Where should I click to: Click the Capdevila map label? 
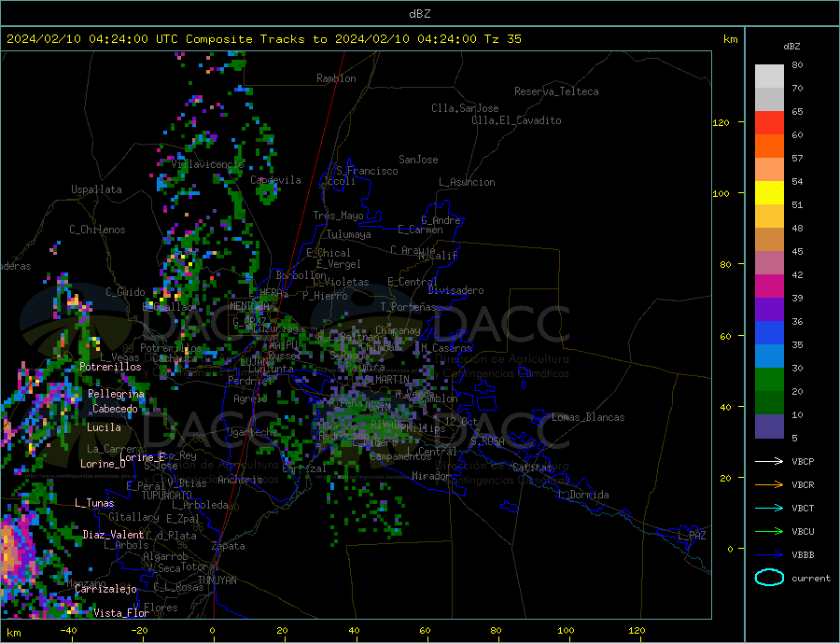276,180
